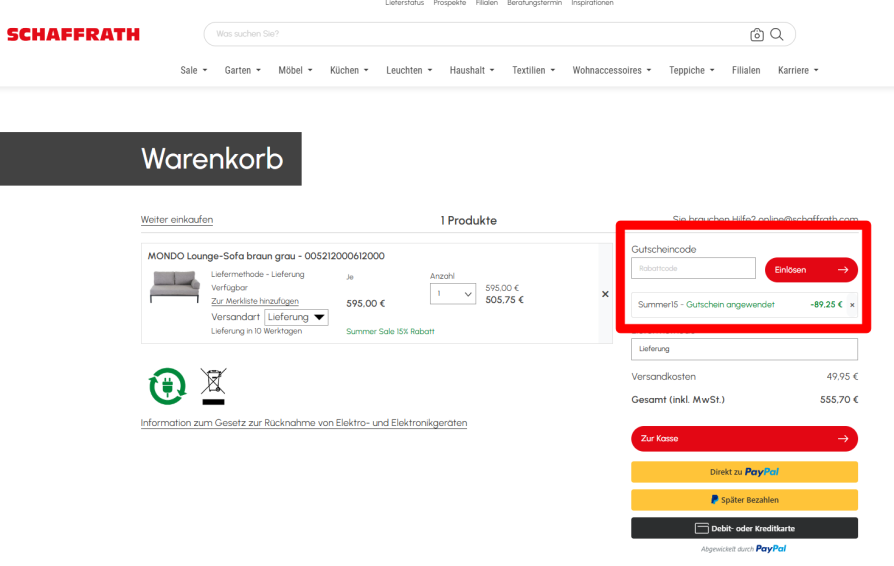Pay with Direkt zu PayPal
Image resolution: width=894 pixels, height=566 pixels.
744,472
